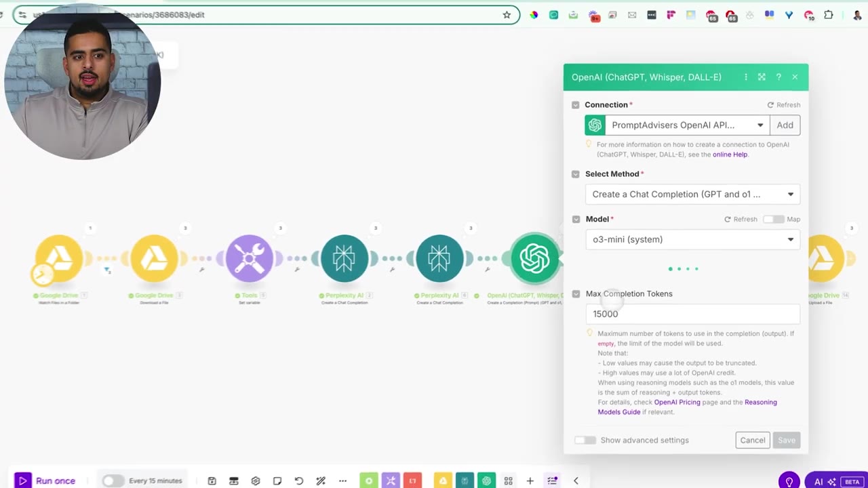Screen dimensions: 868x488
Task: Click the purple checklist icon in bottom toolbar
Action: coord(552,481)
